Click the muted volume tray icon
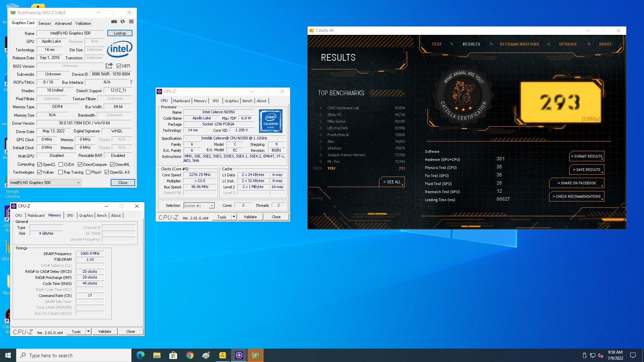This screenshot has width=644, height=362. 600,355
